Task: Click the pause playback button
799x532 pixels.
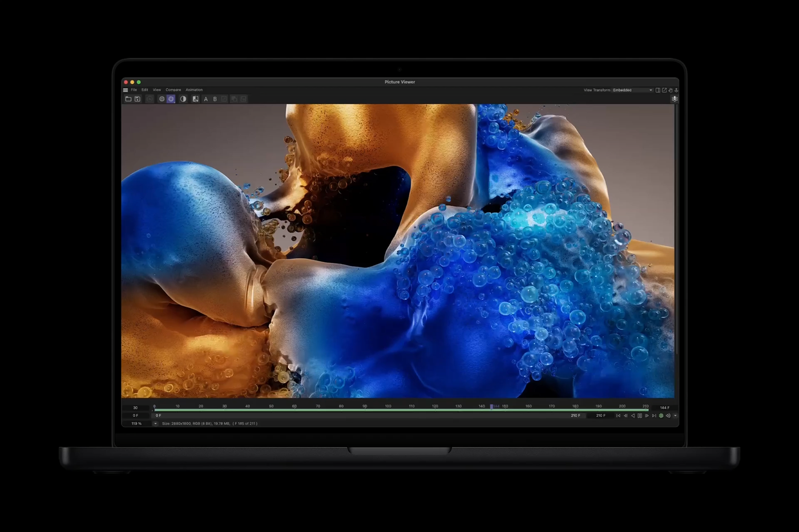Action: 640,416
